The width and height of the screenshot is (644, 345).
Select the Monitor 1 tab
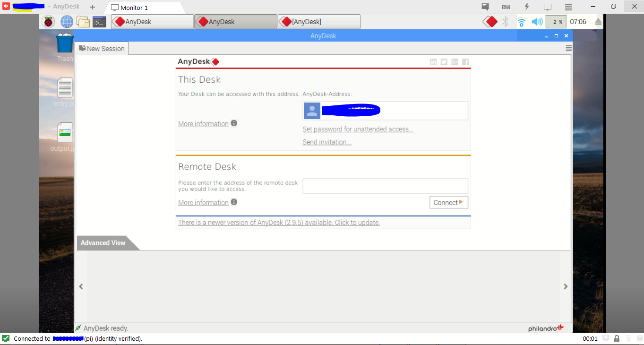(x=145, y=8)
